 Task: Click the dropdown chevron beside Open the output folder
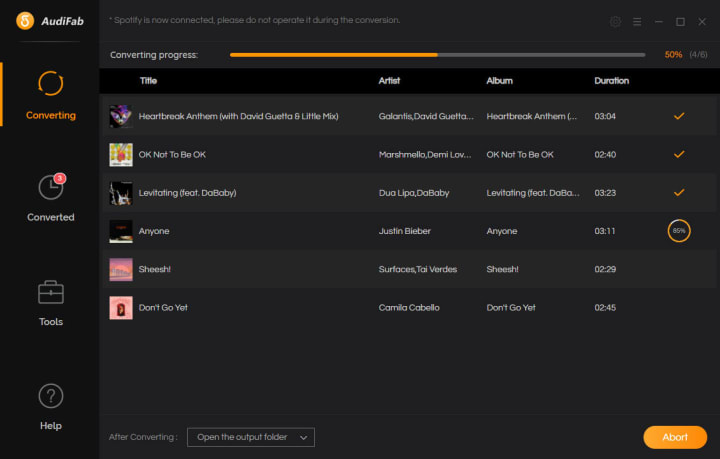coord(304,437)
